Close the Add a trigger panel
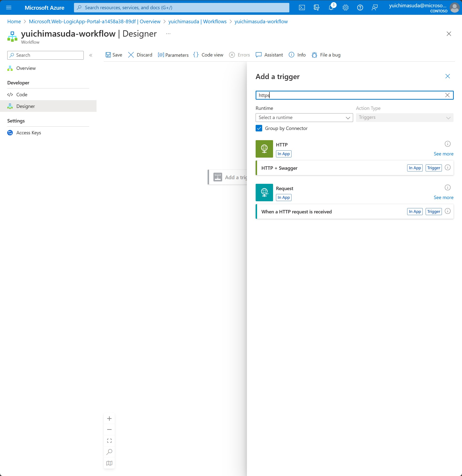This screenshot has width=462, height=476. coord(447,76)
